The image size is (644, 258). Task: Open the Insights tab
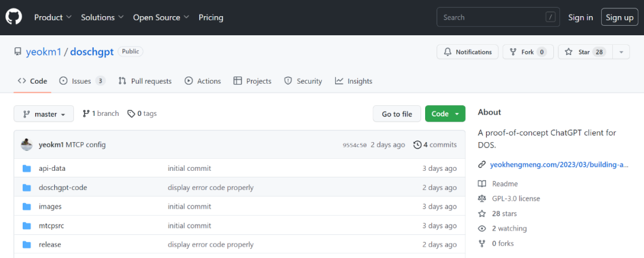pyautogui.click(x=354, y=81)
